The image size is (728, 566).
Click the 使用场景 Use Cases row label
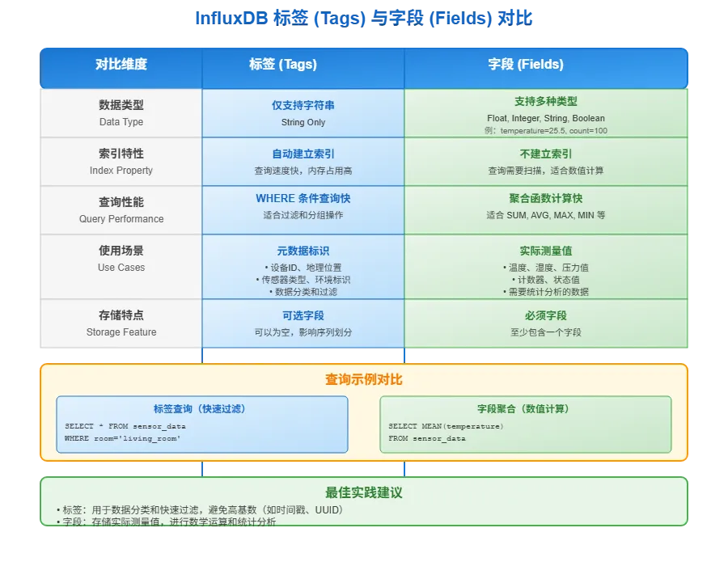pyautogui.click(x=121, y=259)
